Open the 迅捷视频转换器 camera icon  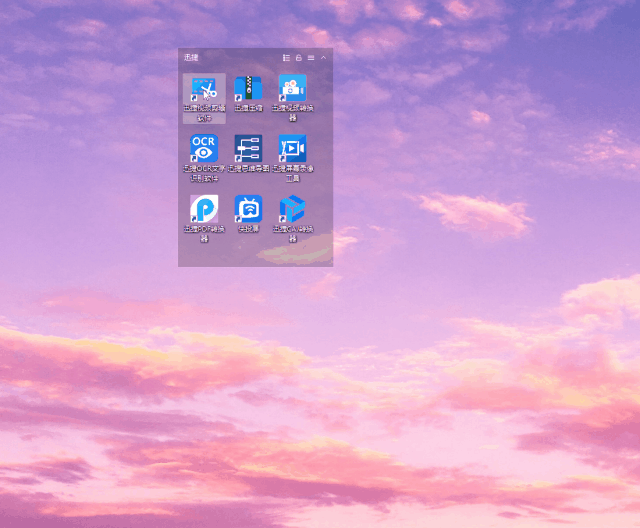point(292,89)
